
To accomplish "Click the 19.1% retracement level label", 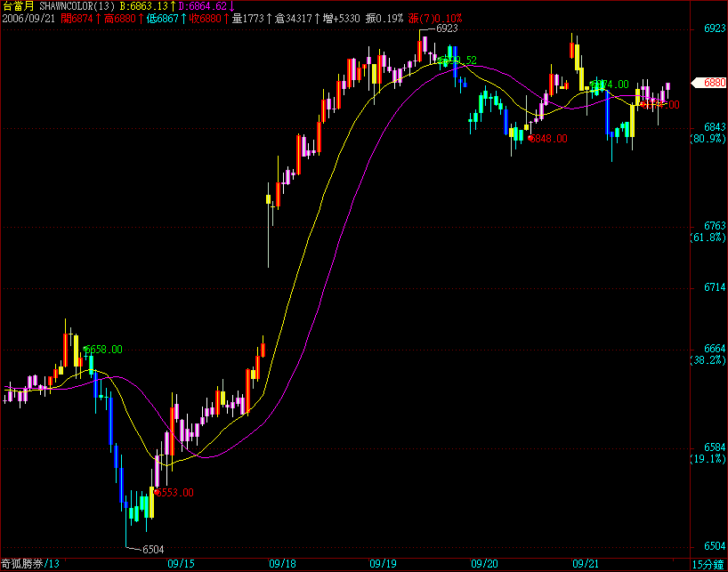I will click(x=708, y=459).
